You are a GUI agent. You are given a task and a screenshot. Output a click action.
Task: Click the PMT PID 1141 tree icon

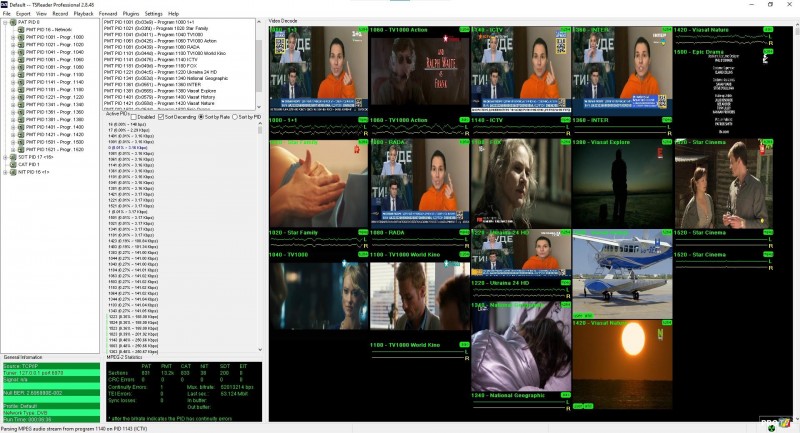point(20,81)
